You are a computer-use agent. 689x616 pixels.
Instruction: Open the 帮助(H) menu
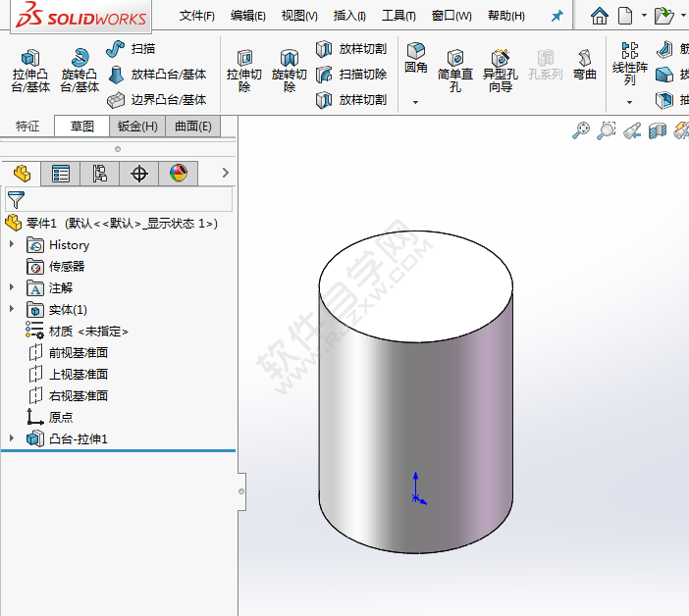tap(506, 17)
